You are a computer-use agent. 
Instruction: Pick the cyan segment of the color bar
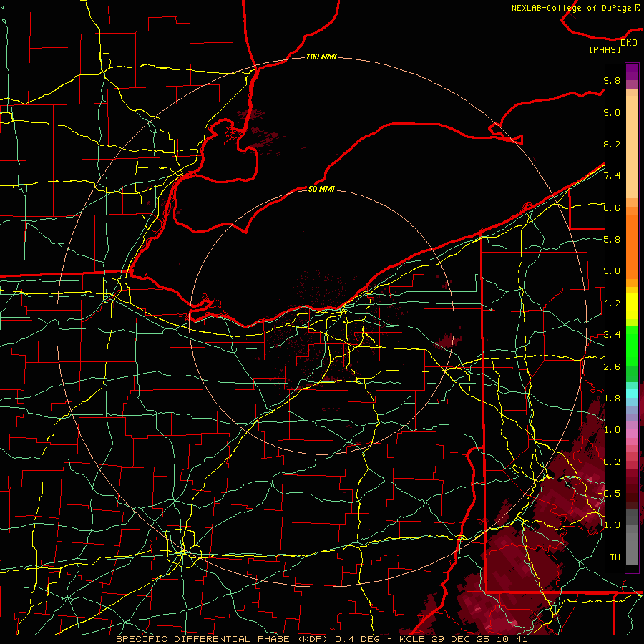coord(632,393)
